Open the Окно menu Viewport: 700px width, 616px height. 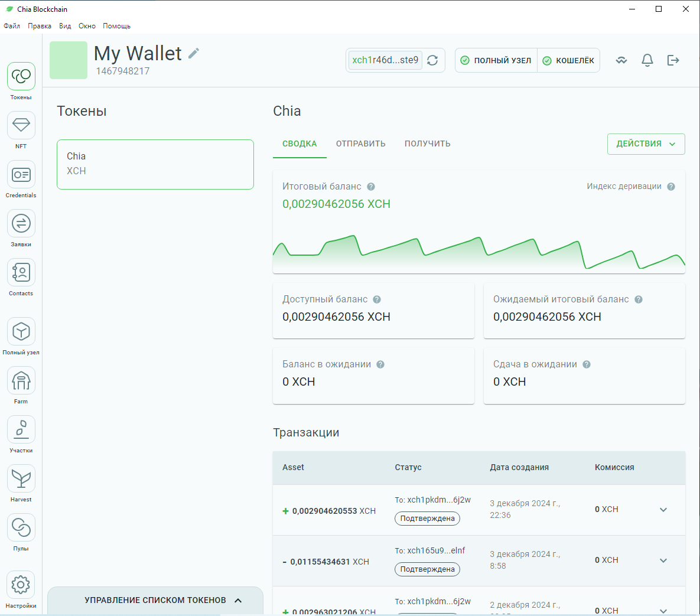[x=87, y=26]
